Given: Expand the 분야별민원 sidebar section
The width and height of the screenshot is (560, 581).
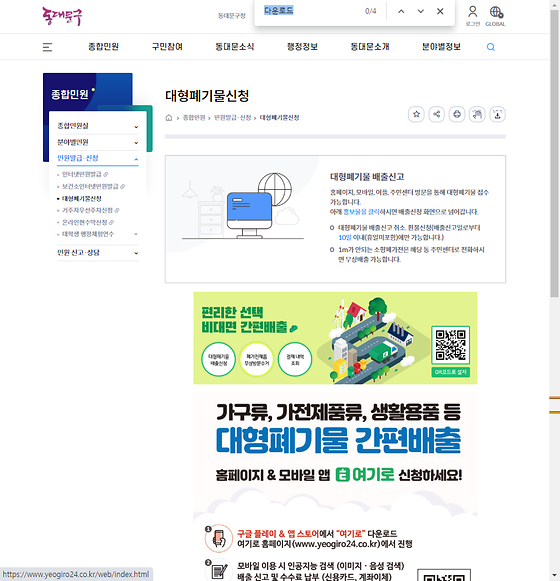Looking at the screenshot, I should (x=98, y=142).
